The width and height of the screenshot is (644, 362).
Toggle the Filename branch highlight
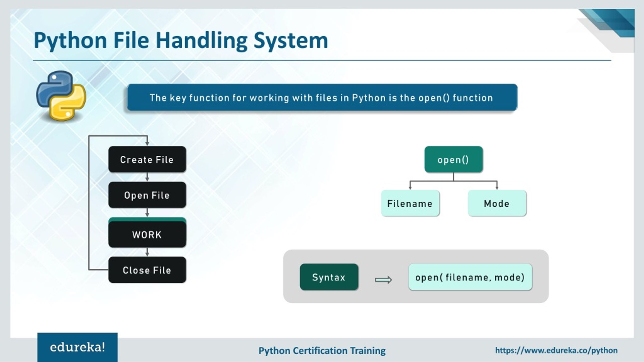[410, 203]
